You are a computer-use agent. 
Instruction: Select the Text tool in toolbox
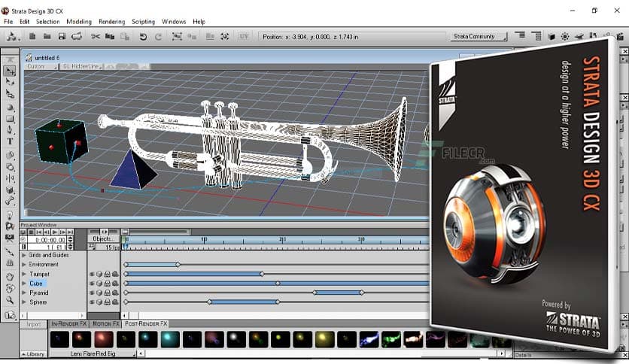point(10,141)
